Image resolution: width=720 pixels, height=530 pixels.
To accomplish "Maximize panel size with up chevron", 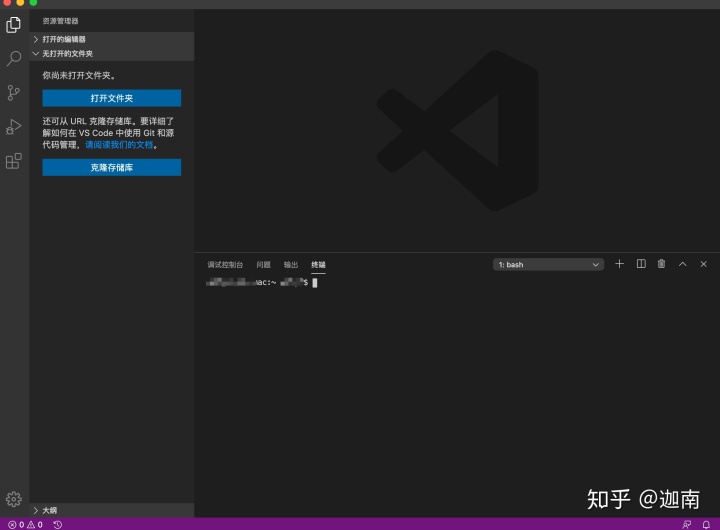I will pyautogui.click(x=683, y=264).
